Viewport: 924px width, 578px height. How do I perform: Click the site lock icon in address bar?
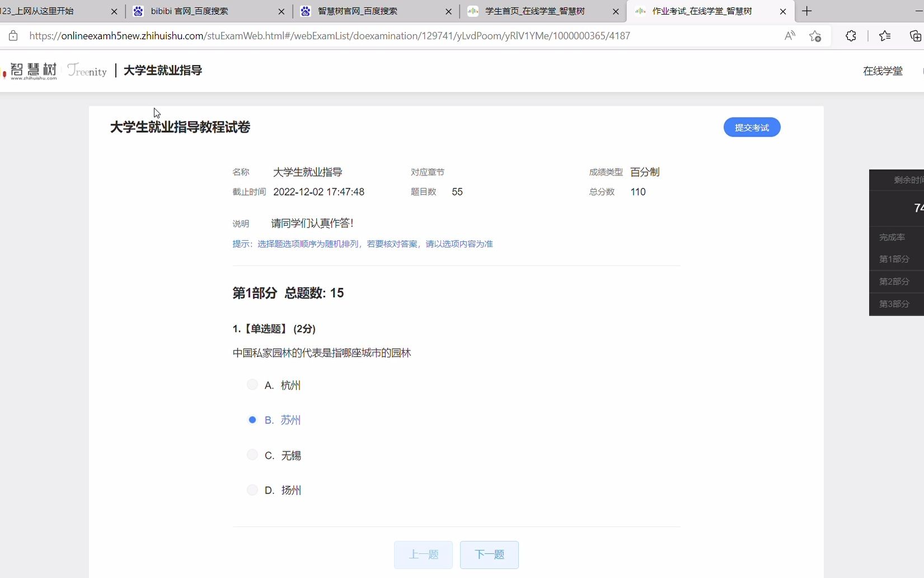coord(13,36)
